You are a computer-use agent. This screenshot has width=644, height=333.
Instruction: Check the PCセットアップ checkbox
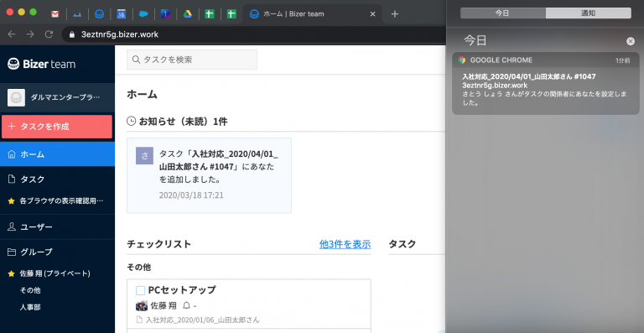[141, 290]
